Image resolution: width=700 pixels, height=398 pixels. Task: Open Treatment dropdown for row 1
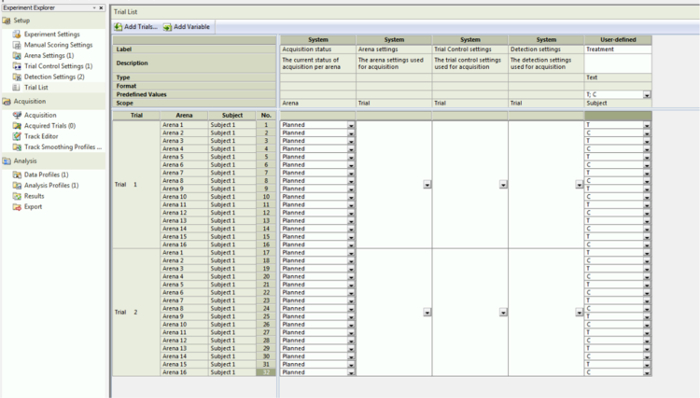647,125
